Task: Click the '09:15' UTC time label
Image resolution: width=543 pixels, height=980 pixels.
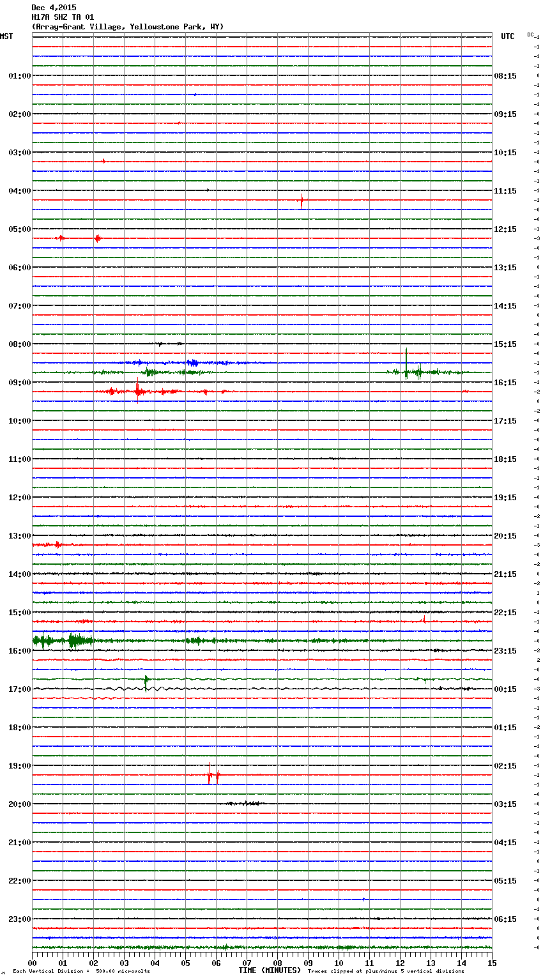Action: [505, 114]
